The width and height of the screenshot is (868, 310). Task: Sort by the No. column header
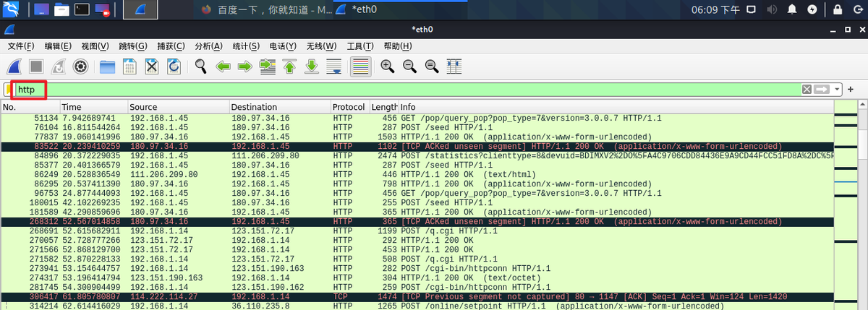(x=30, y=107)
